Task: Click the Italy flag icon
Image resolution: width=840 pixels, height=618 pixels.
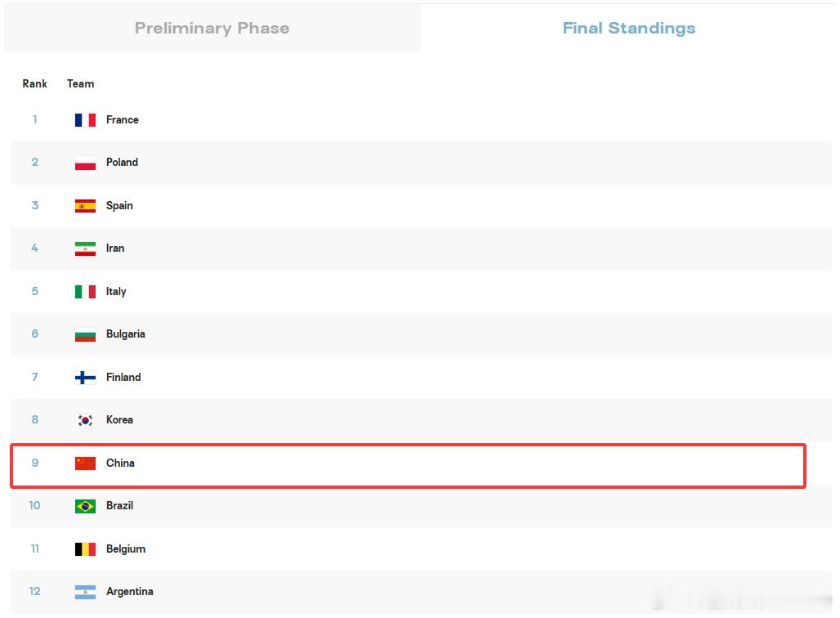Action: (85, 292)
